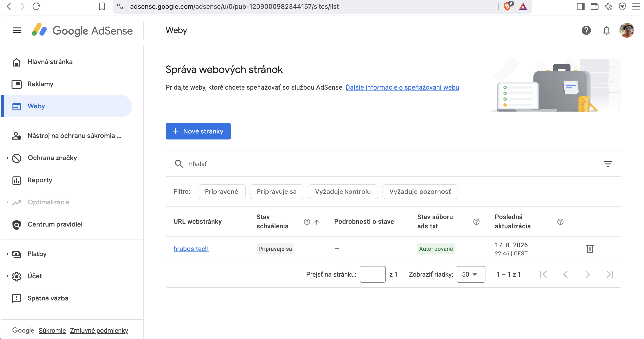Open the hamburger main menu

tap(17, 30)
